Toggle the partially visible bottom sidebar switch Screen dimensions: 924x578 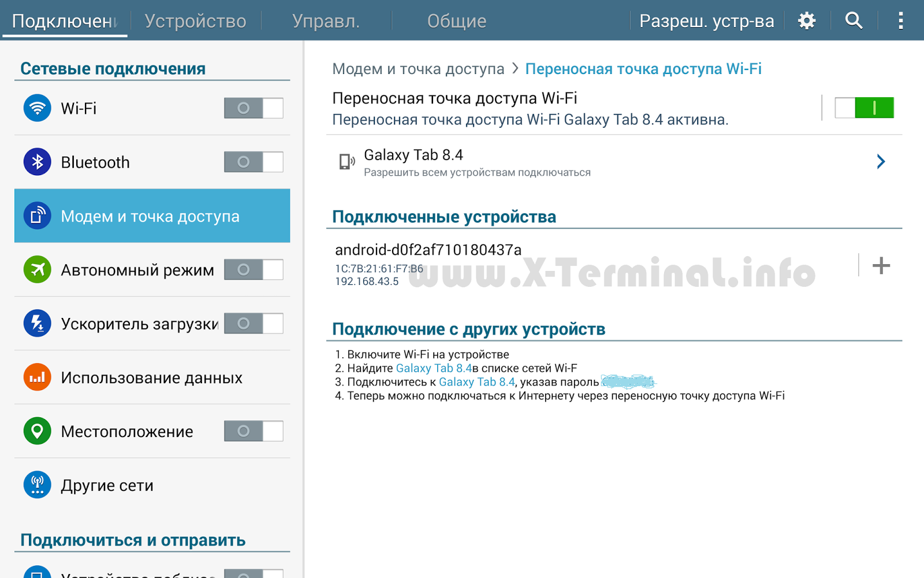click(254, 573)
